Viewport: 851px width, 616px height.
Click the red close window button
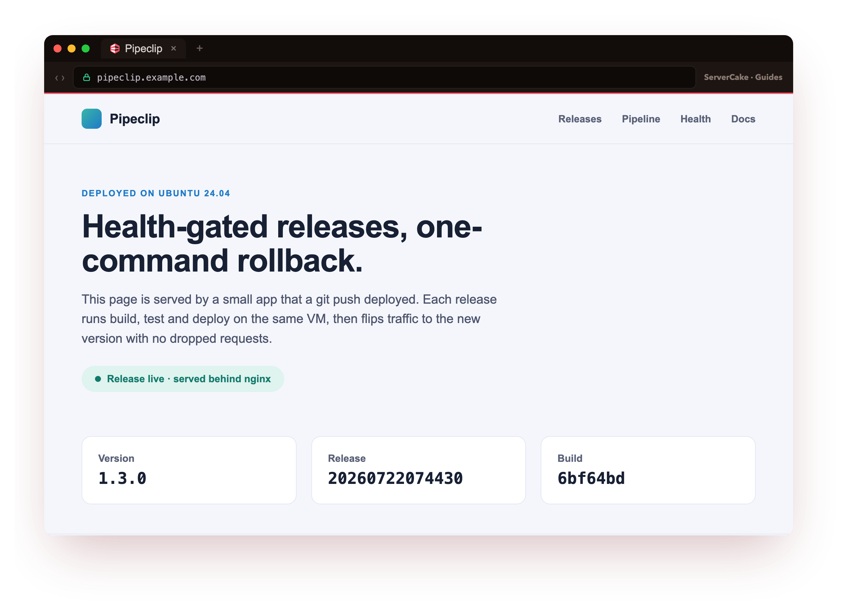58,49
